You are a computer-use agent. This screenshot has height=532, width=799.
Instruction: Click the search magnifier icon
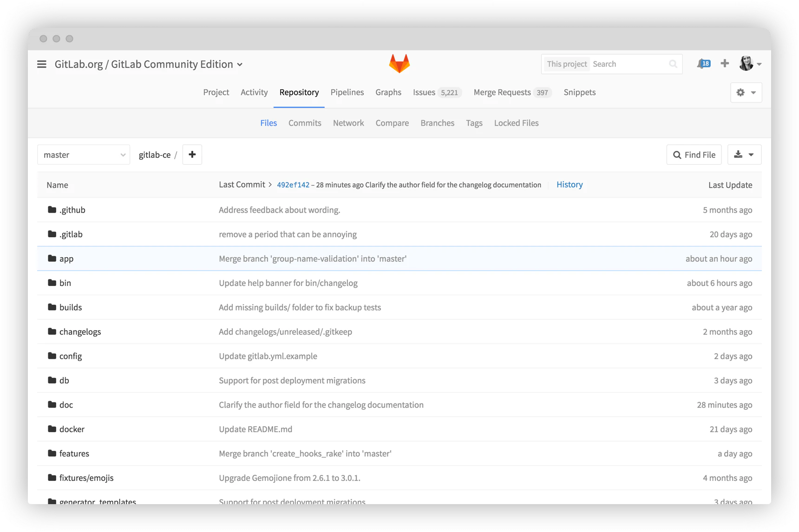673,64
